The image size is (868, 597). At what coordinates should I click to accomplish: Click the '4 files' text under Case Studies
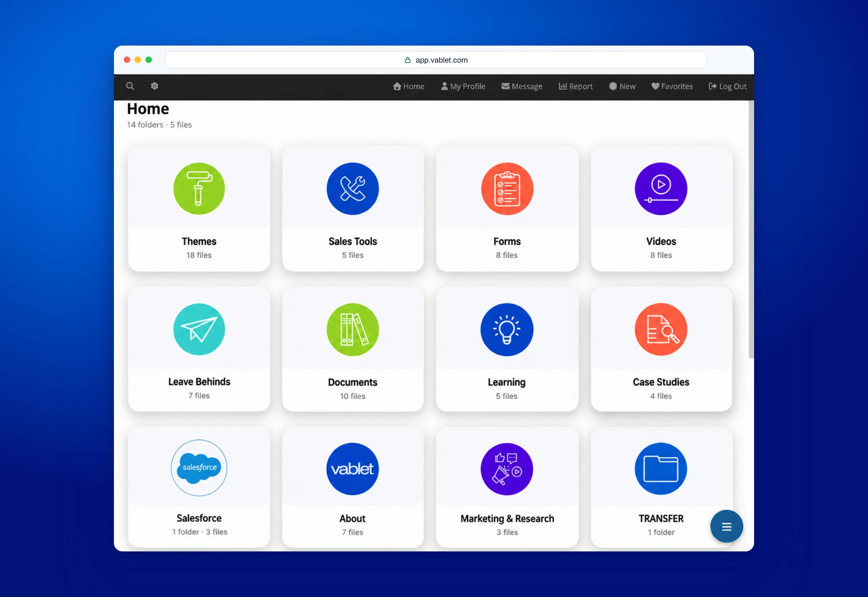pyautogui.click(x=661, y=396)
